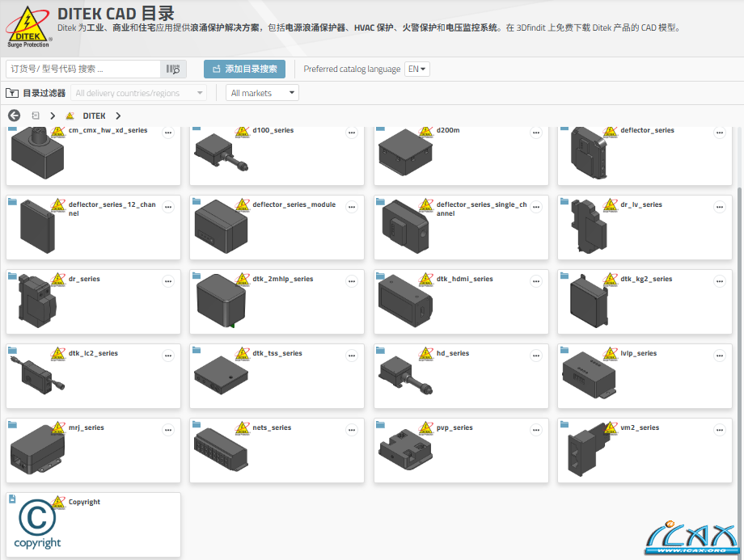Click the DITEK Surge Protection logo
This screenshot has height=560, width=744.
point(28,27)
